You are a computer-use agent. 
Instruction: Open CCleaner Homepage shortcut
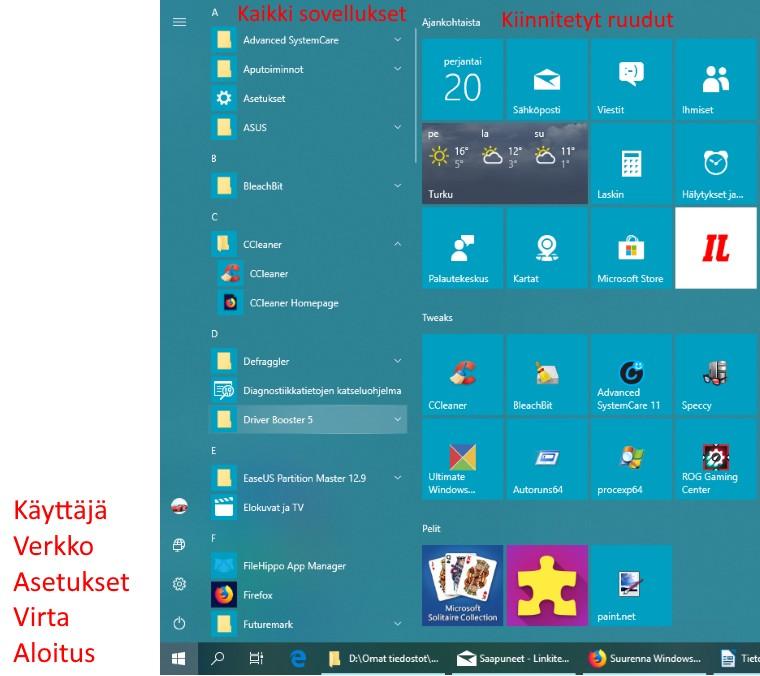308,303
